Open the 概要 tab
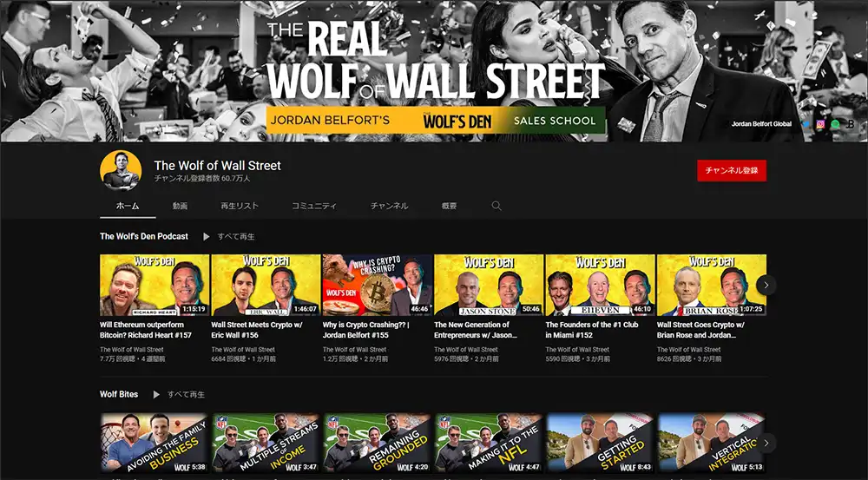This screenshot has height=480, width=868. [x=449, y=206]
